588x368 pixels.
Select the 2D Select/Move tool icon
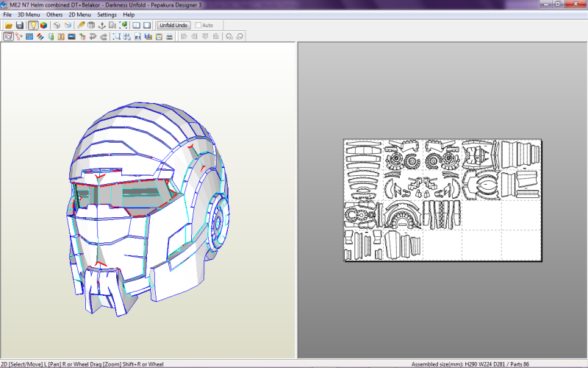click(x=8, y=36)
